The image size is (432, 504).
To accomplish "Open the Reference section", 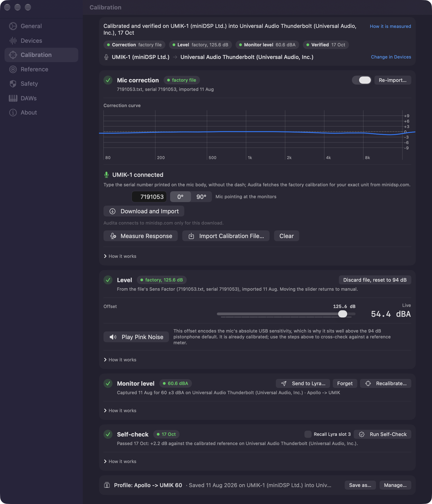I will point(41,69).
